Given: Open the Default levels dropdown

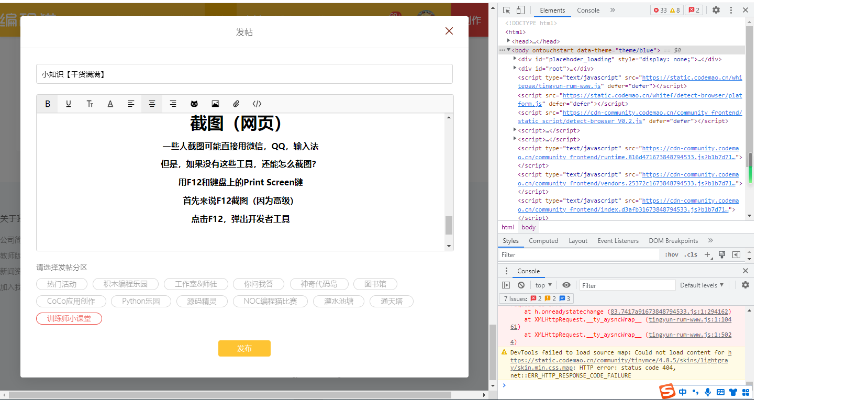Looking at the screenshot, I should point(702,285).
